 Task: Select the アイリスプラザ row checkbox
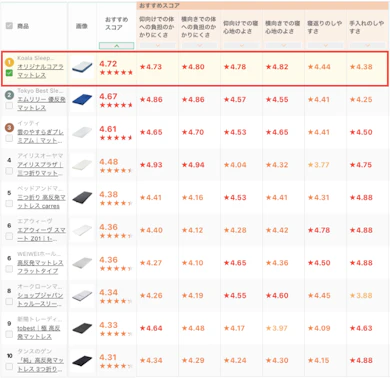click(9, 171)
